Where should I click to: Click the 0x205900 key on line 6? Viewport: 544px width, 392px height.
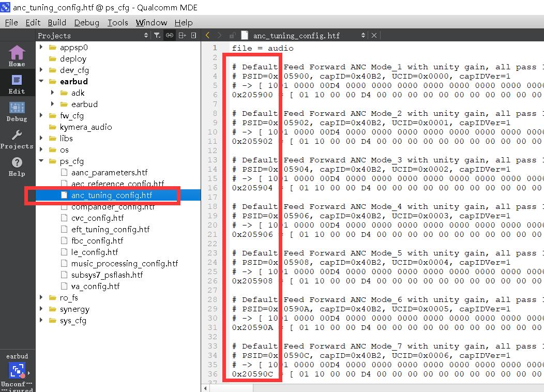click(252, 94)
